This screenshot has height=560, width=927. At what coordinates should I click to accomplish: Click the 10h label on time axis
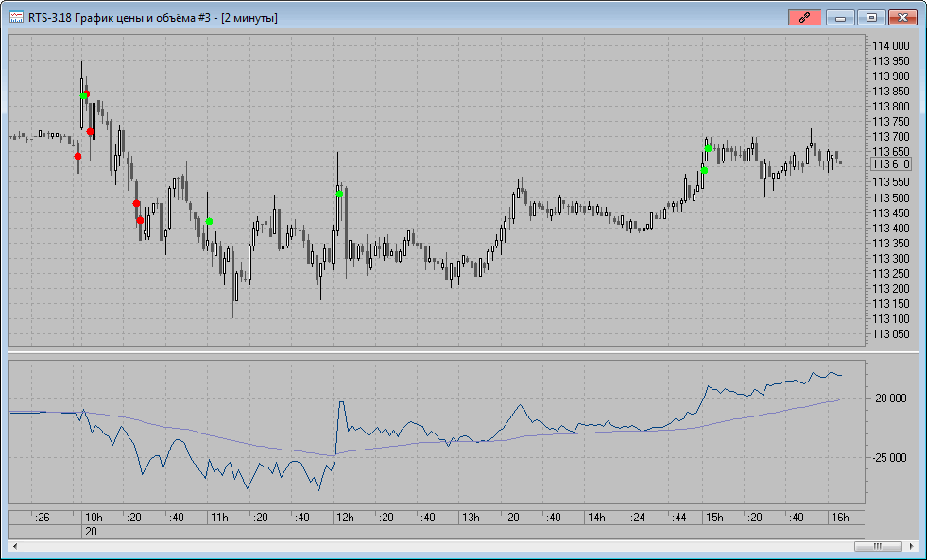[93, 518]
